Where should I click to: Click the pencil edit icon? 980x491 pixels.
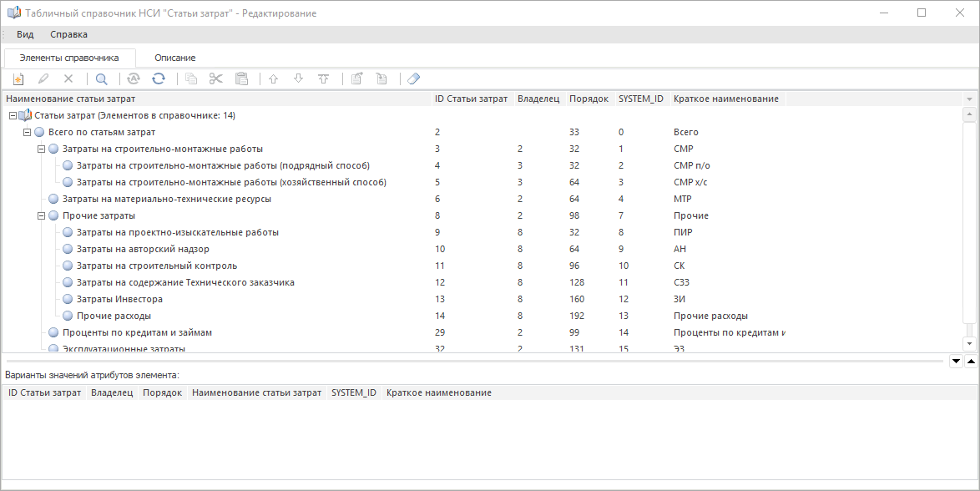pyautogui.click(x=43, y=79)
